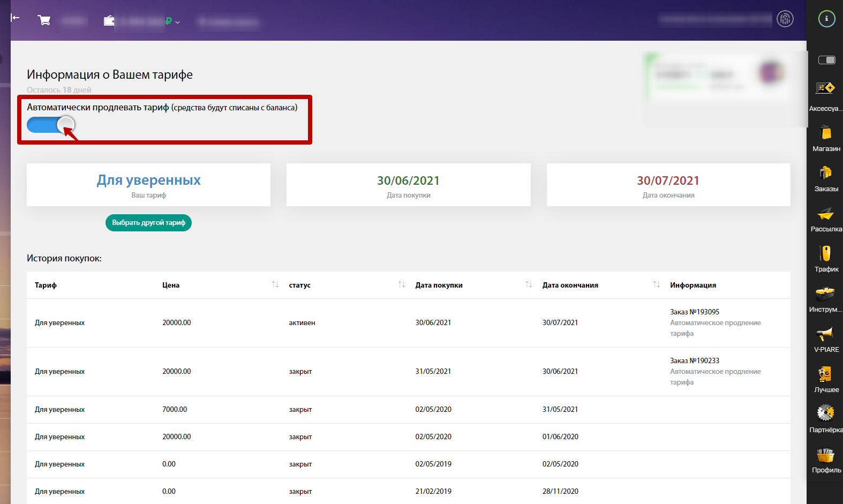Click 'Выбрать другой тариф' button
This screenshot has width=843, height=504.
pyautogui.click(x=148, y=223)
